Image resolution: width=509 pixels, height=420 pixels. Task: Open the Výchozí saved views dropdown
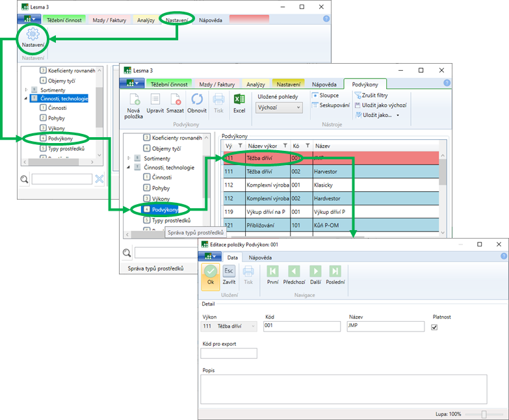(280, 108)
